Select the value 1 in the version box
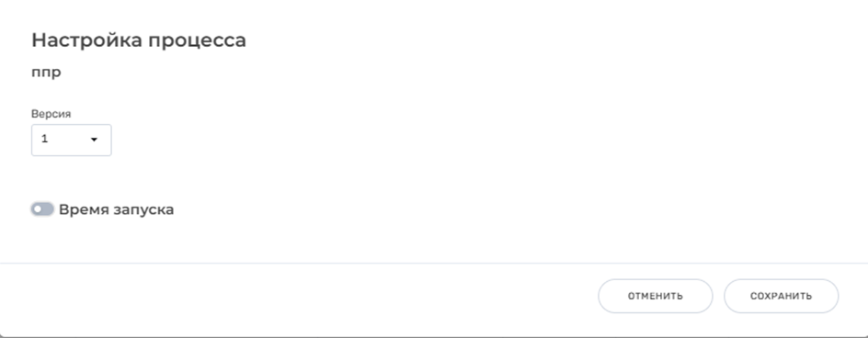The image size is (868, 338). point(45,140)
